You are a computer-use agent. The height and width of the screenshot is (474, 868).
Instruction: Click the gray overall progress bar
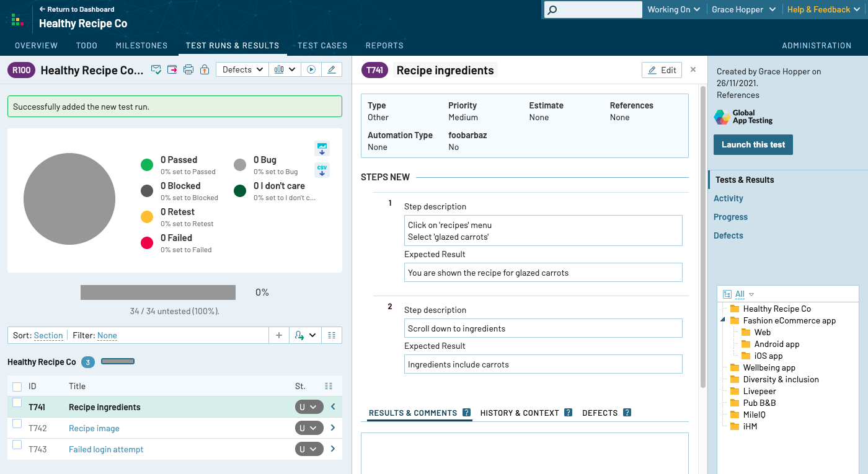158,292
